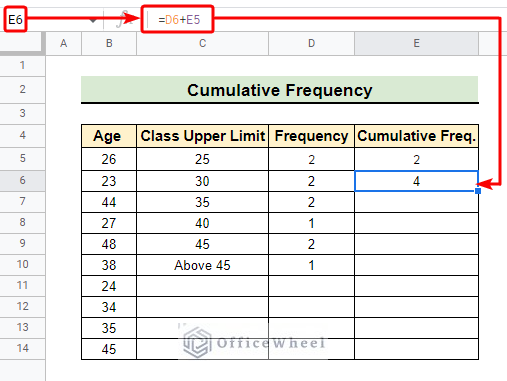Select Class Upper Limit cell C9 with 45
The height and width of the screenshot is (381, 507).
pyautogui.click(x=202, y=244)
